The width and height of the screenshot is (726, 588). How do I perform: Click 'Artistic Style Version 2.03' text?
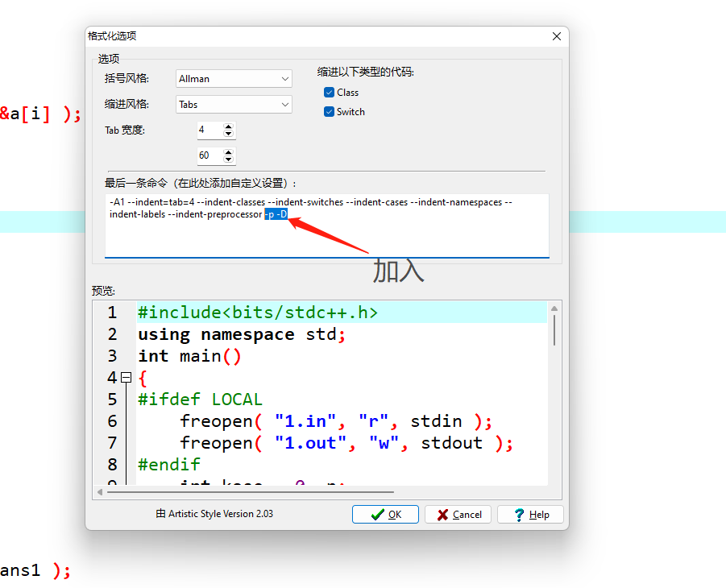point(221,514)
